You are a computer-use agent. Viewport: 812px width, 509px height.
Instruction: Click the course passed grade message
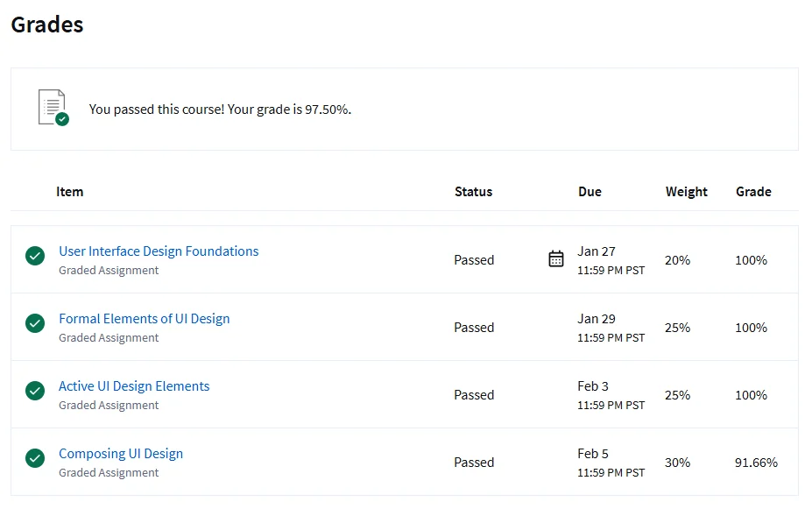[x=220, y=110]
